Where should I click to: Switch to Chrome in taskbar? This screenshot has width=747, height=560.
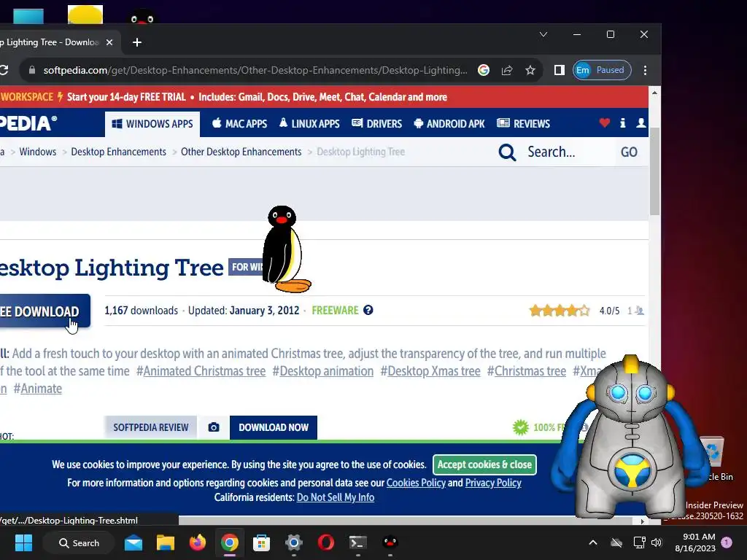[x=230, y=542]
